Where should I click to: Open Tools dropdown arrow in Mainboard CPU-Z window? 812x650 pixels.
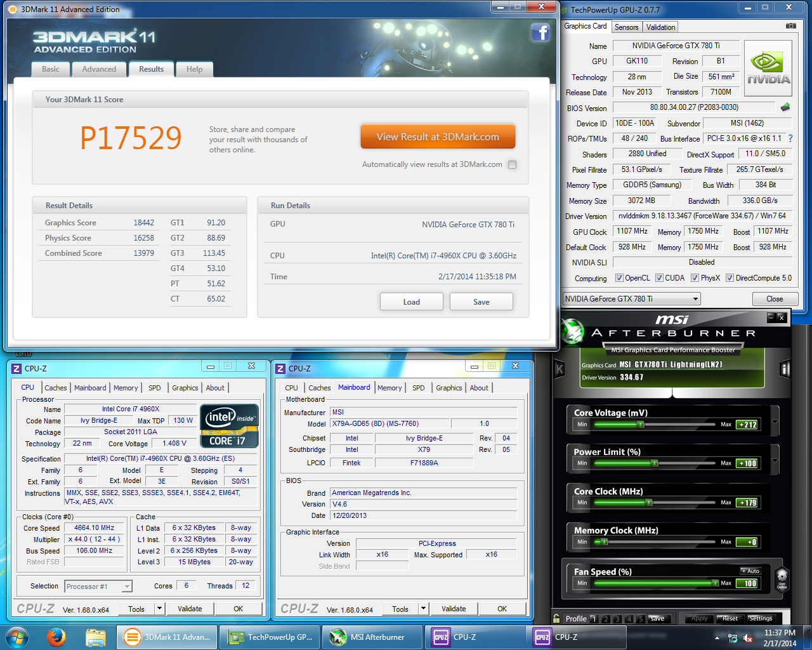423,609
